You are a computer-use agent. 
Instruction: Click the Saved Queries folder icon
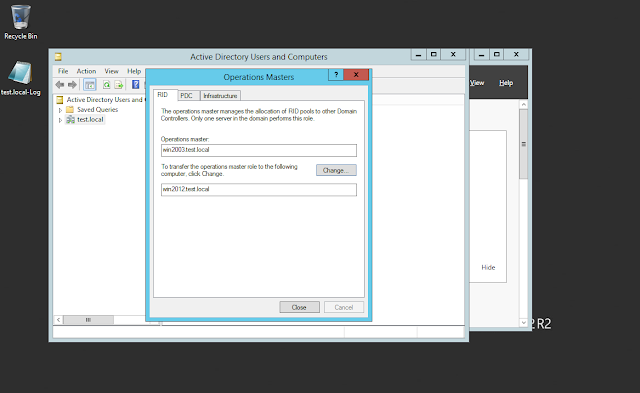pyautogui.click(x=70, y=109)
